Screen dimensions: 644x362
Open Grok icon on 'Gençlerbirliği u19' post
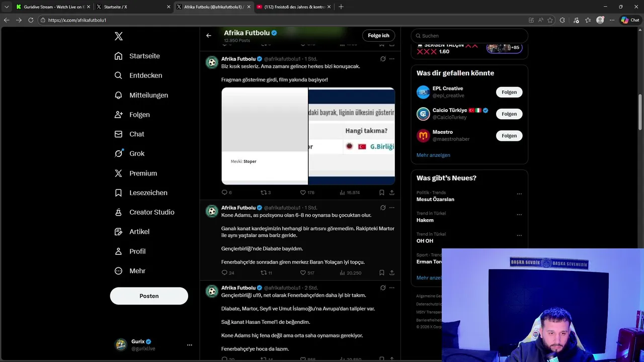pos(383,288)
